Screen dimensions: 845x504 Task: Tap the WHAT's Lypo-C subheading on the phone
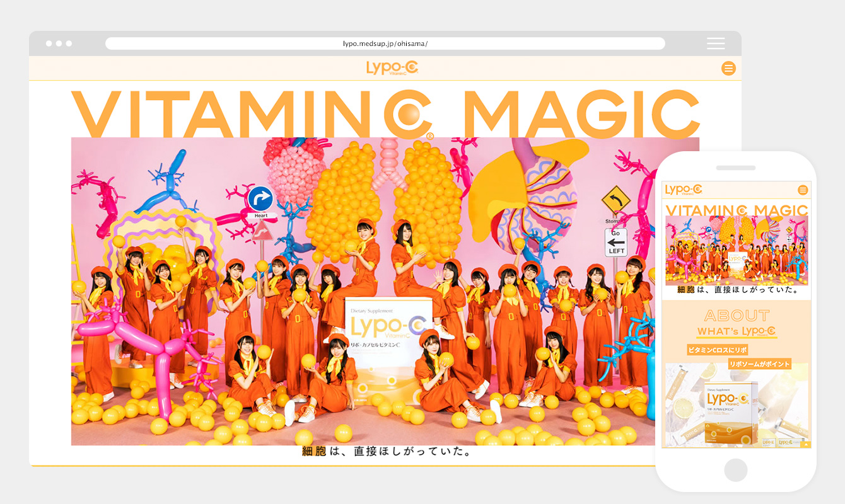tap(737, 331)
